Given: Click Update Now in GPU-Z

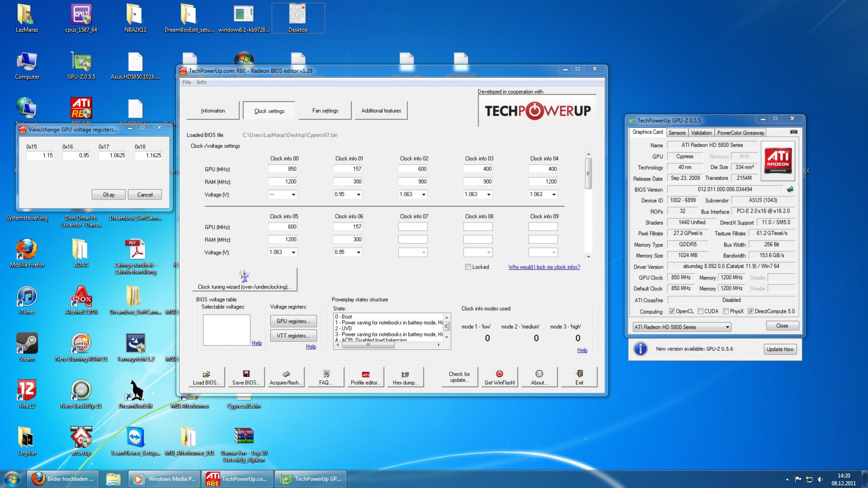Looking at the screenshot, I should pyautogui.click(x=780, y=349).
